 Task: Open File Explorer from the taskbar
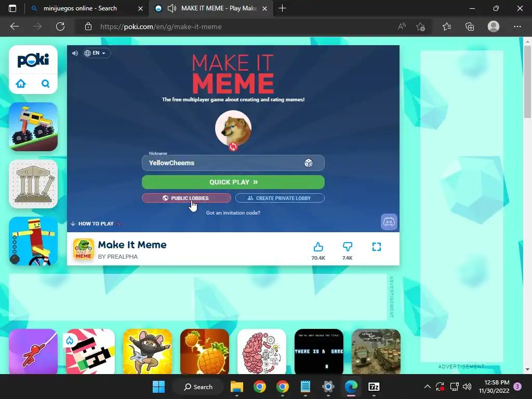tap(237, 387)
